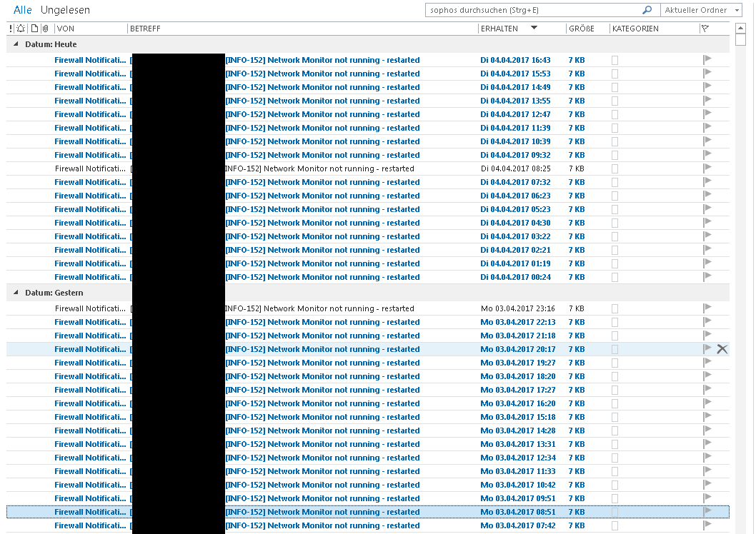The image size is (756, 534).
Task: Toggle sort direction arrow beside ERHALTEN
Action: click(534, 28)
